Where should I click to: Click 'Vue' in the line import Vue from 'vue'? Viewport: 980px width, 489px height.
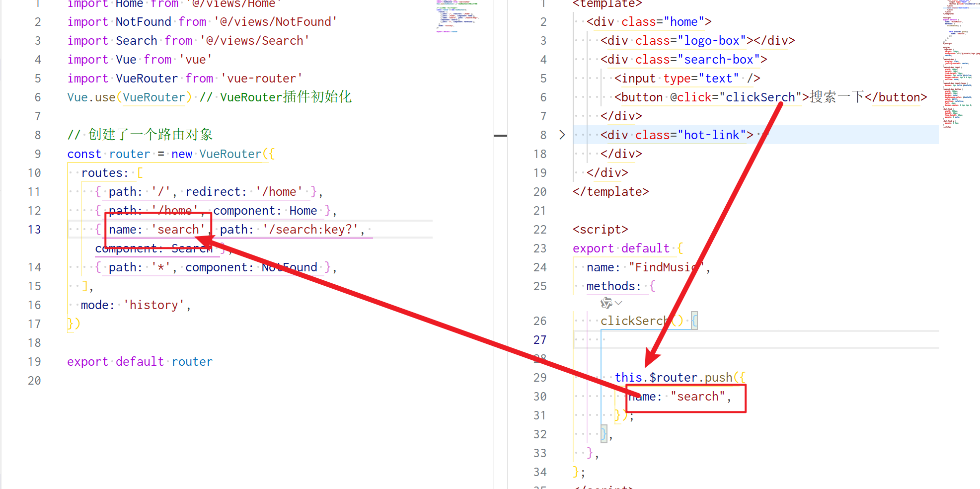tap(126, 60)
